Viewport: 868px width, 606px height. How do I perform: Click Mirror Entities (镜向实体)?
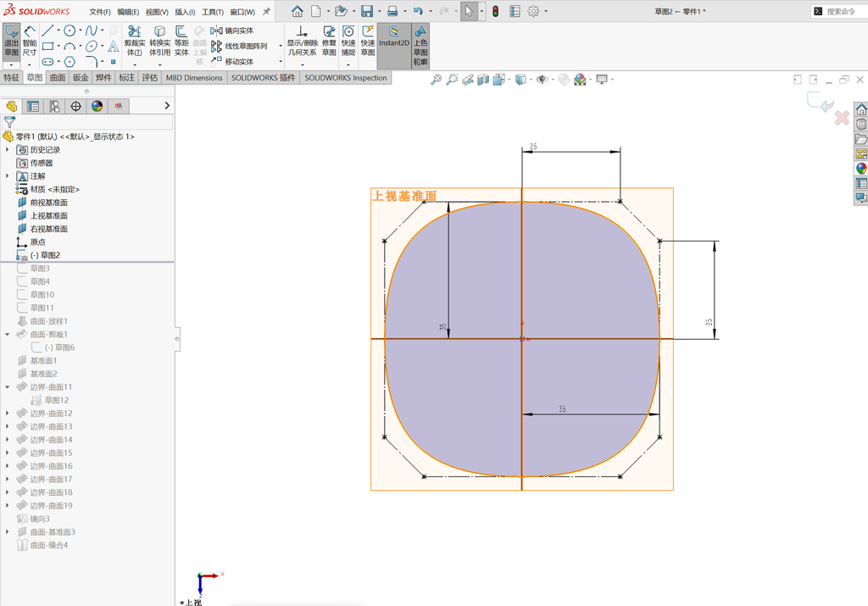[x=232, y=31]
